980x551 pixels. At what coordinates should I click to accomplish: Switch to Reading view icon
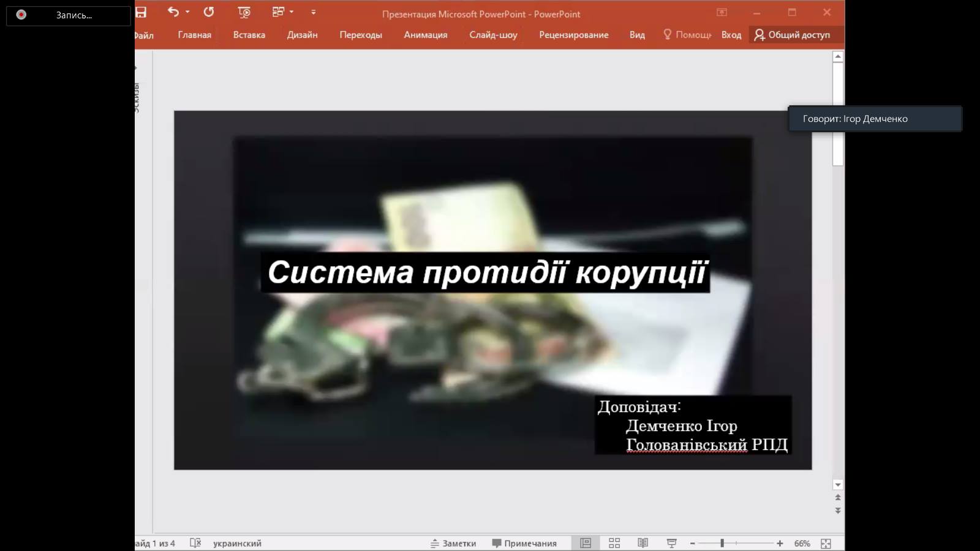pos(643,543)
